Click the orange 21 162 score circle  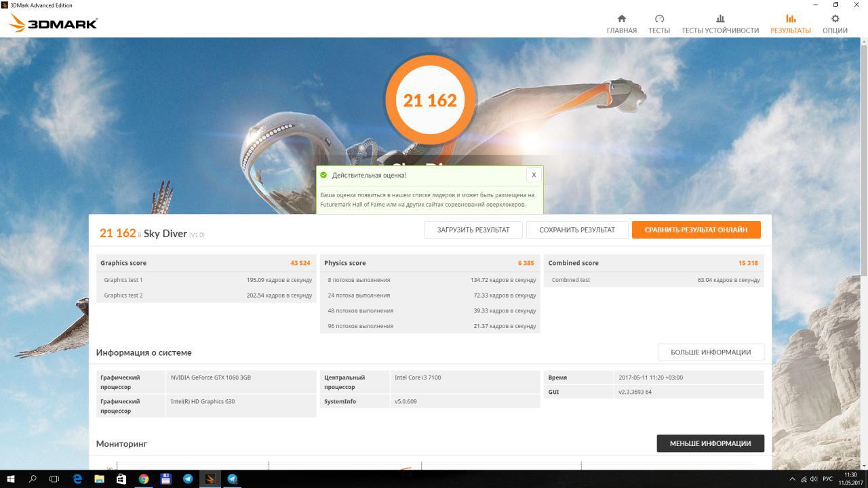[430, 100]
